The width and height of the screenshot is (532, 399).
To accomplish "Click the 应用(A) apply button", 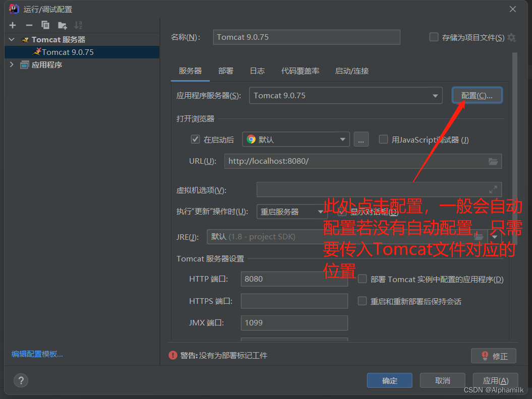I will 495,380.
